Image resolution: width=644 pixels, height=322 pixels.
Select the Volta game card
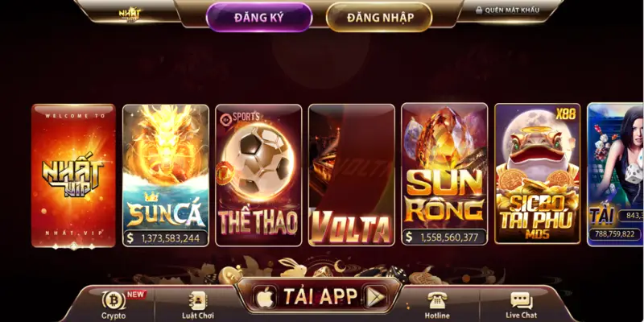point(352,175)
